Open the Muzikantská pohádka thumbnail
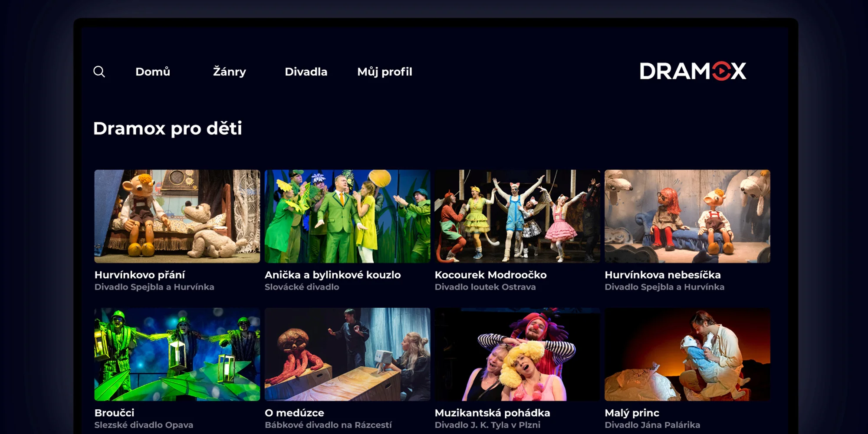This screenshot has height=434, width=868. tap(517, 354)
